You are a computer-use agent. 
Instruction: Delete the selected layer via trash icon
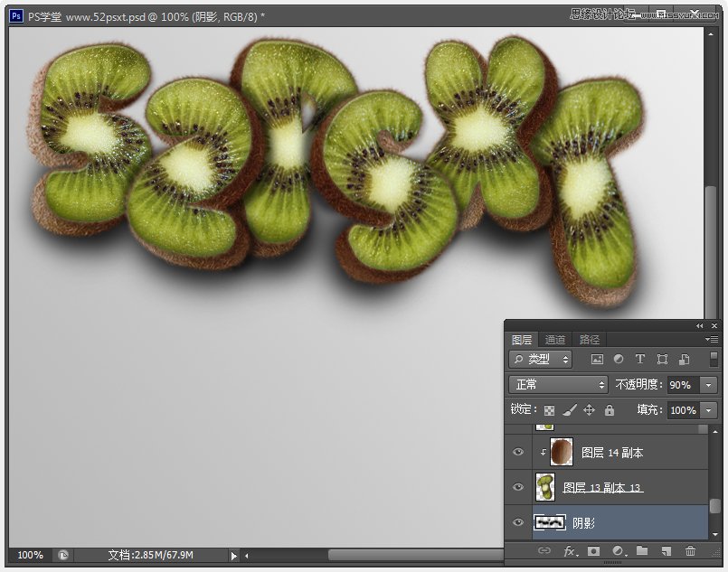click(691, 550)
